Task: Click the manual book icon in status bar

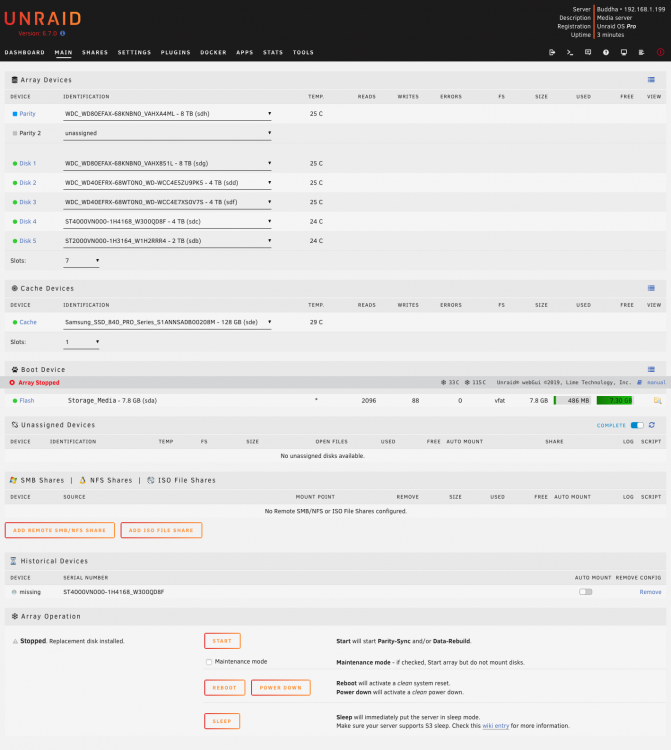Action: tap(639, 383)
